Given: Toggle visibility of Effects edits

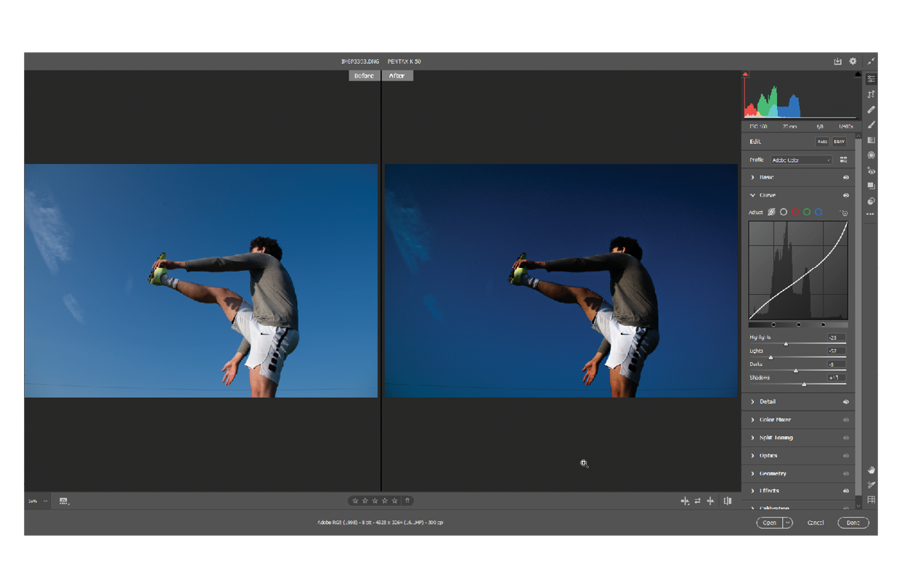Looking at the screenshot, I should pyautogui.click(x=846, y=491).
